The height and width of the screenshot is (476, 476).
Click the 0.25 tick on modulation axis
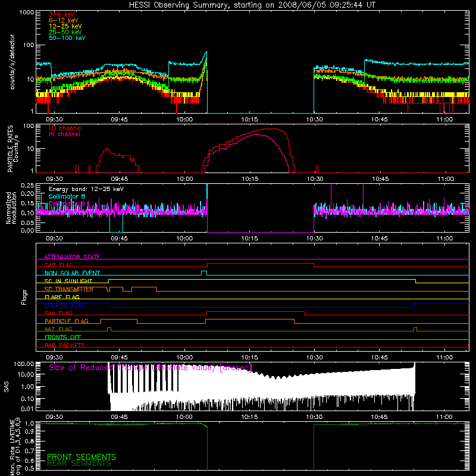pyautogui.click(x=27, y=186)
